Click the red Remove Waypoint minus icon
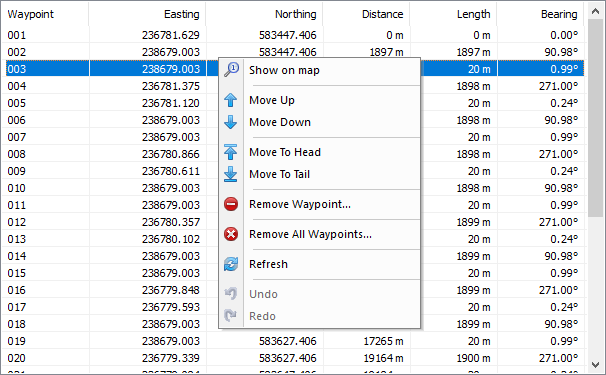This screenshot has width=606, height=375. tap(231, 204)
